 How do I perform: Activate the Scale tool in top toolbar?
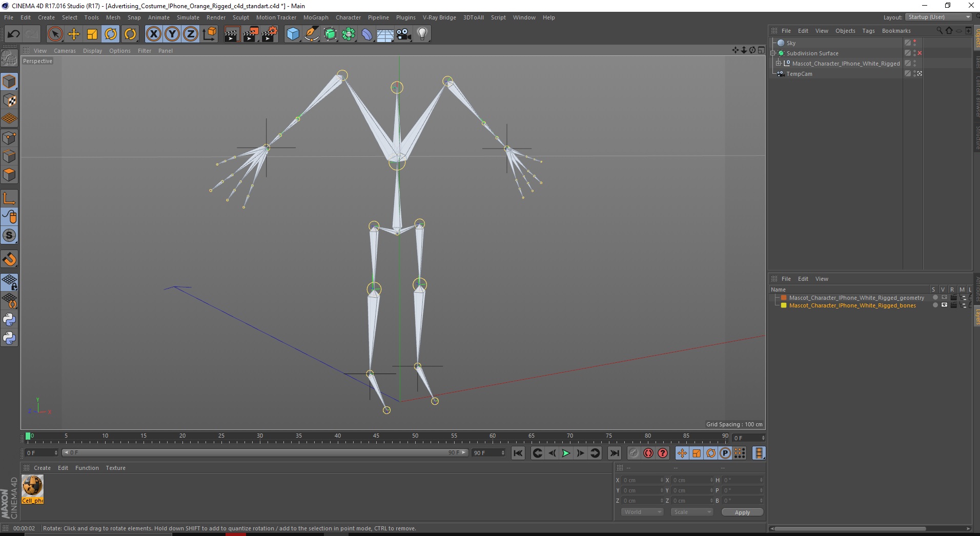[x=92, y=34]
